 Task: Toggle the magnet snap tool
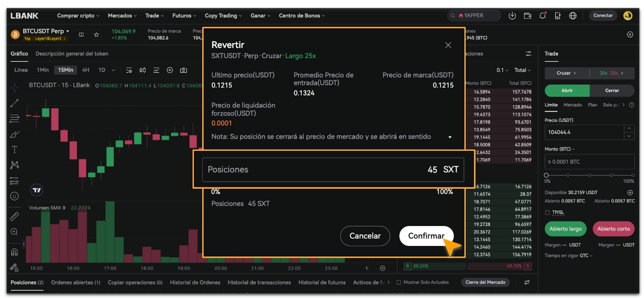14,252
